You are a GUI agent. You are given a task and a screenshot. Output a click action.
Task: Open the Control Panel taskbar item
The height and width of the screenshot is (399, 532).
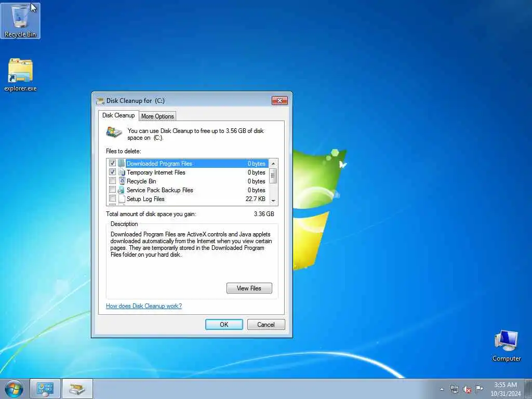pos(45,389)
